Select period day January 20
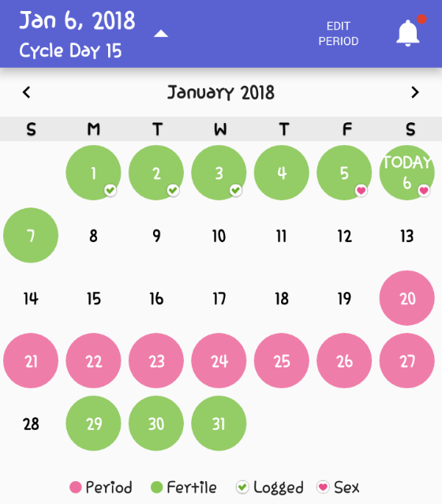The width and height of the screenshot is (442, 504). click(x=407, y=298)
